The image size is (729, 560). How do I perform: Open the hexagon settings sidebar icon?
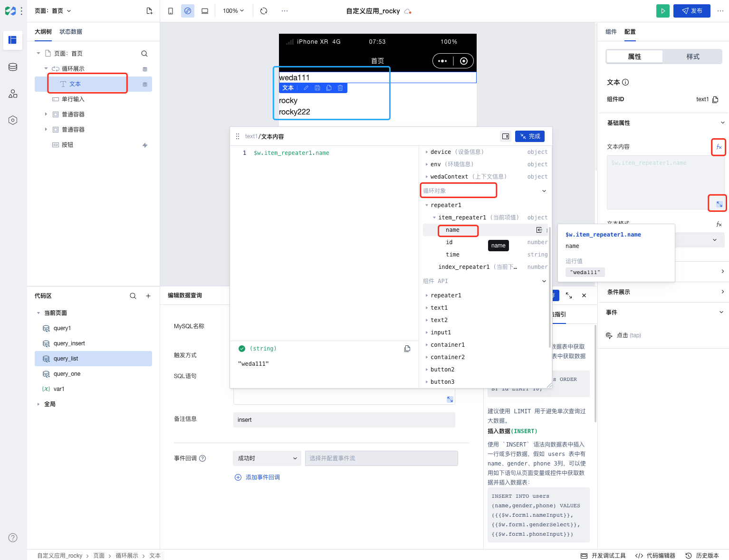coord(13,120)
